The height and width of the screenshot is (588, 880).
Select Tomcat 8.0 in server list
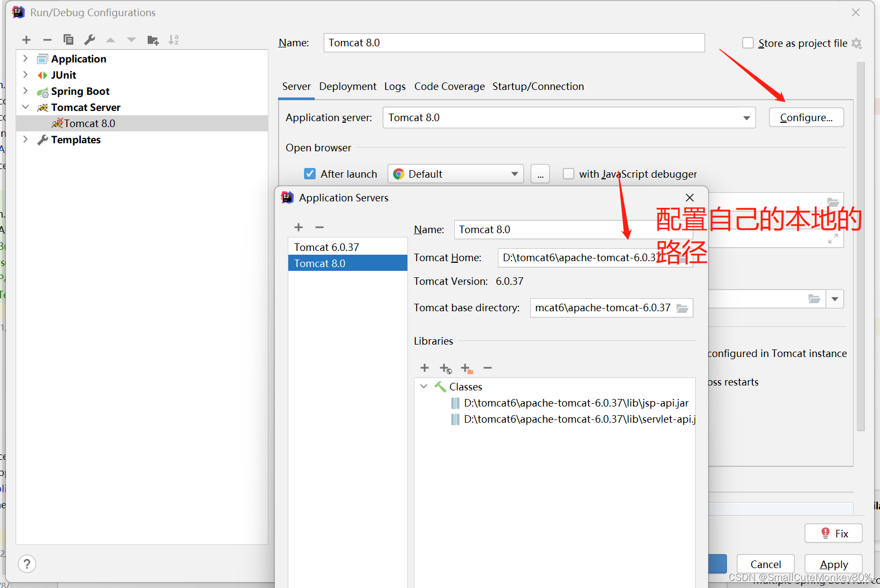pyautogui.click(x=348, y=263)
